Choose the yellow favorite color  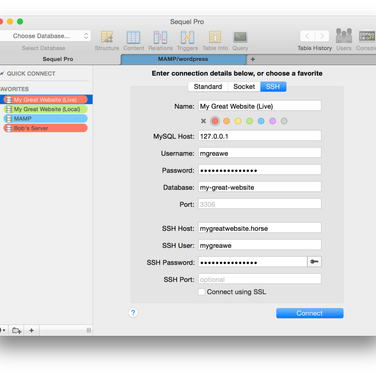238,121
